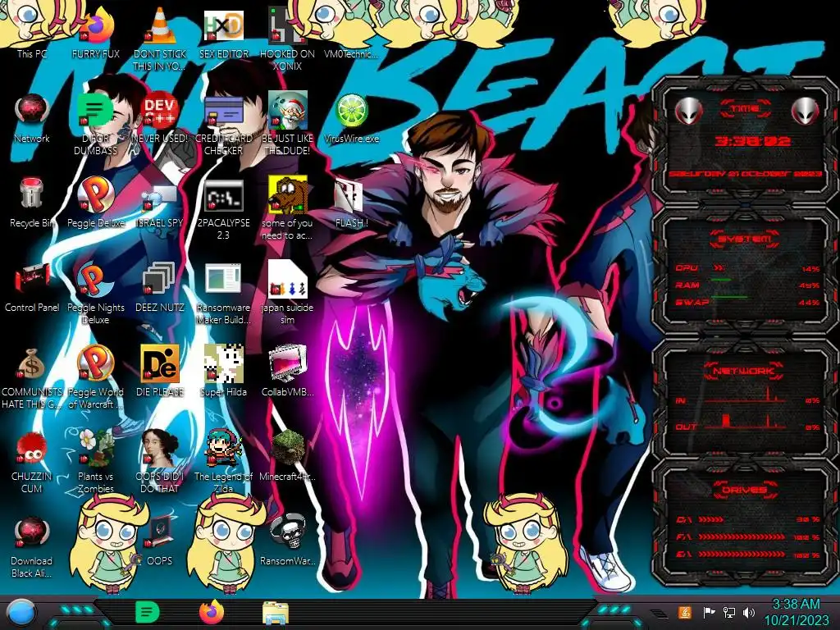Click the Start orb on the taskbar
Screen dimensions: 840x630
[22, 612]
